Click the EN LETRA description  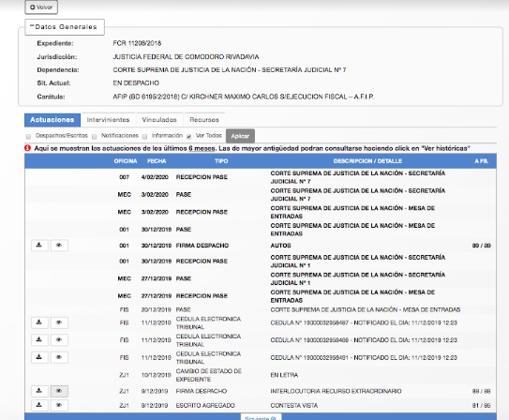coord(284,375)
